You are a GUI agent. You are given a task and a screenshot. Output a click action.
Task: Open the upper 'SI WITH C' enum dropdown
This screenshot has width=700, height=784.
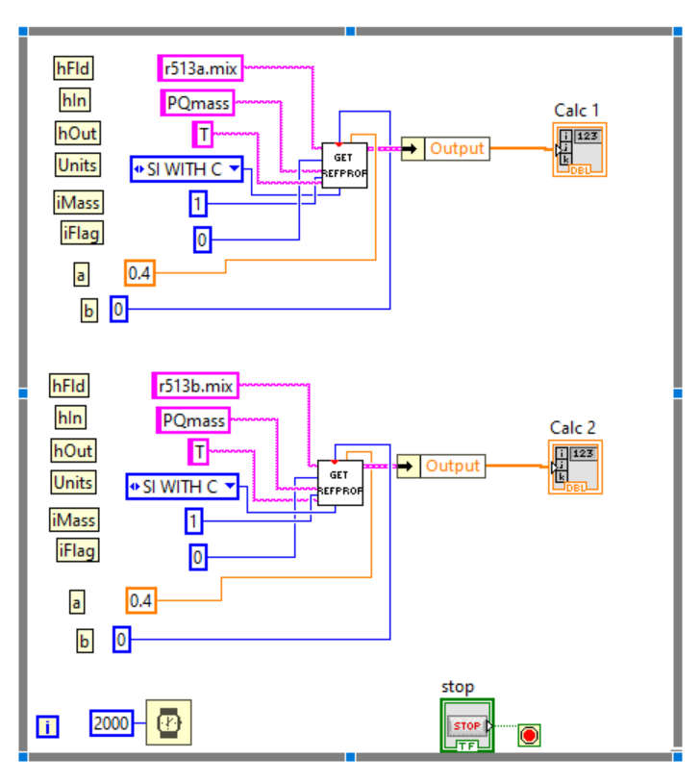(x=235, y=168)
